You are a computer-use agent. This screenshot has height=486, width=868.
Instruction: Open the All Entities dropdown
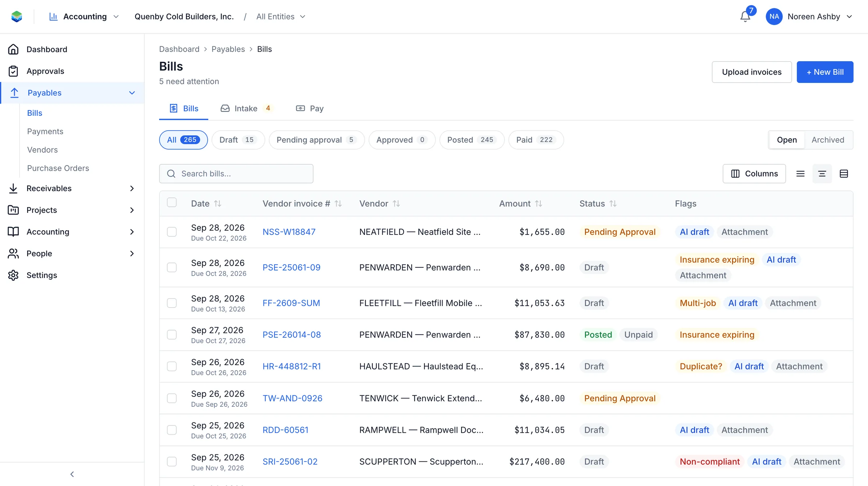[281, 17]
